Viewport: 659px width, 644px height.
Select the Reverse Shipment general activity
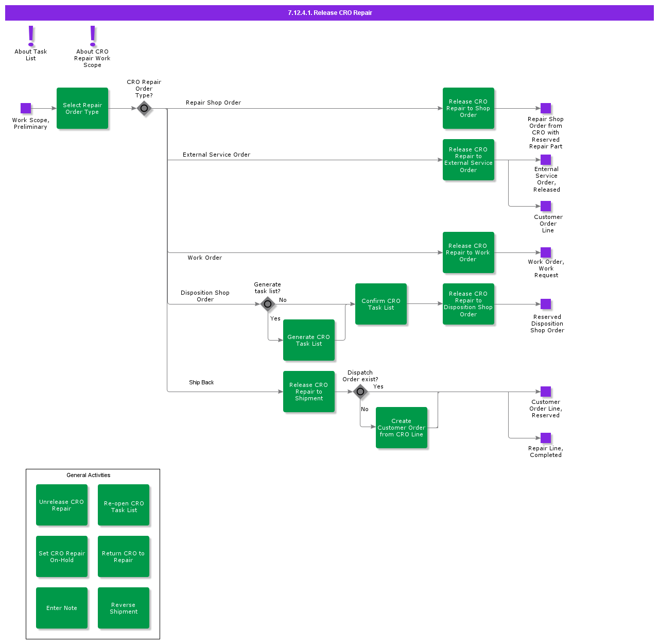click(124, 608)
